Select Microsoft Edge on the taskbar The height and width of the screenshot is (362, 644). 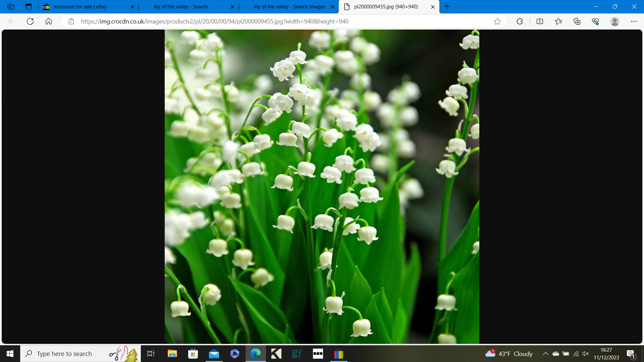point(256,354)
